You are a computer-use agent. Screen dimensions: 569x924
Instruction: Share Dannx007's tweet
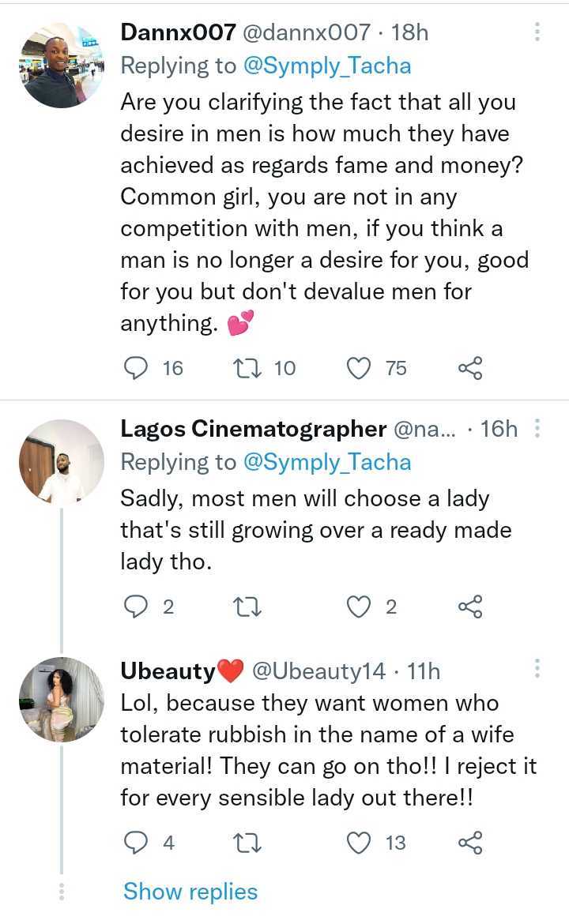[x=470, y=368]
